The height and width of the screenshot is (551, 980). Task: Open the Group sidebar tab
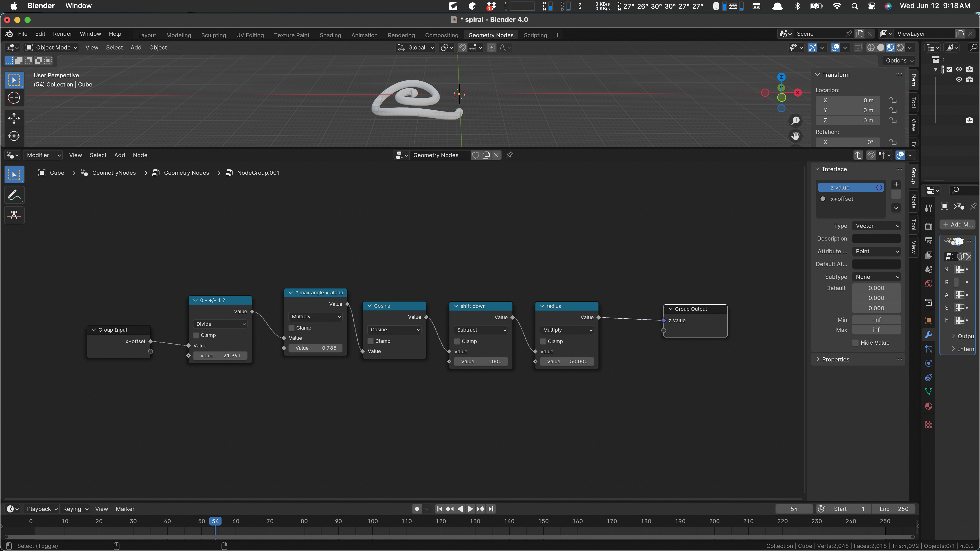pyautogui.click(x=914, y=176)
